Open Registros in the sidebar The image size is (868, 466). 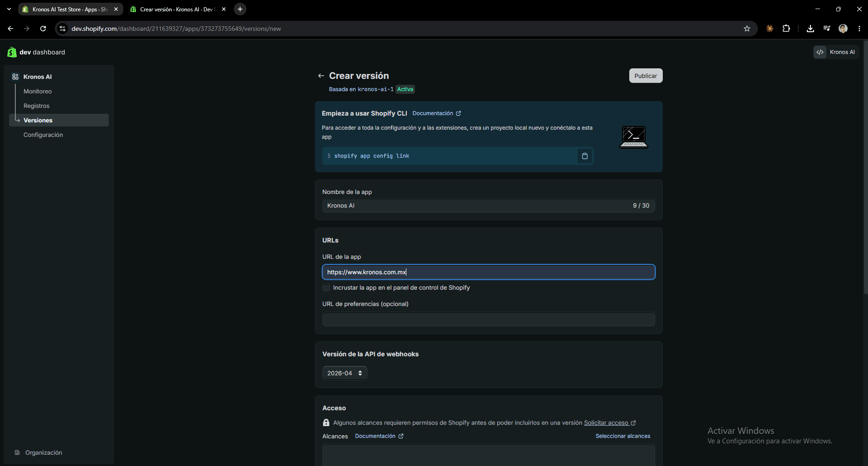pyautogui.click(x=37, y=106)
